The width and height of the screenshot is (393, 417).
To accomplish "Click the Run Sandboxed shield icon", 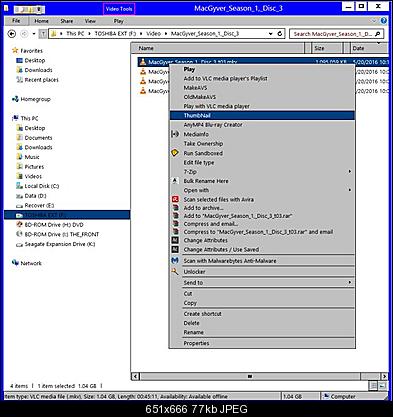I will (x=175, y=153).
